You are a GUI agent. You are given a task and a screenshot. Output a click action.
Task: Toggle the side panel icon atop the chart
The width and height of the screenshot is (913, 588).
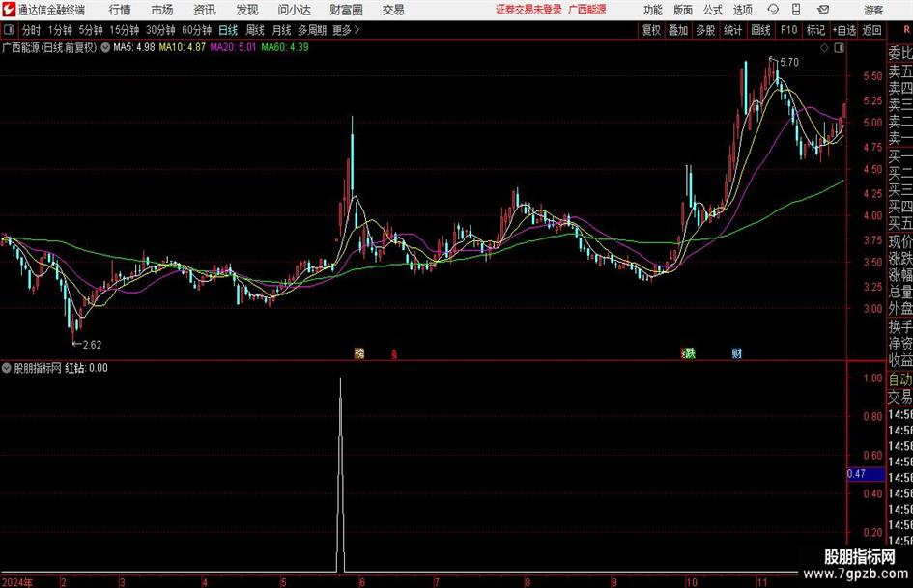(839, 48)
